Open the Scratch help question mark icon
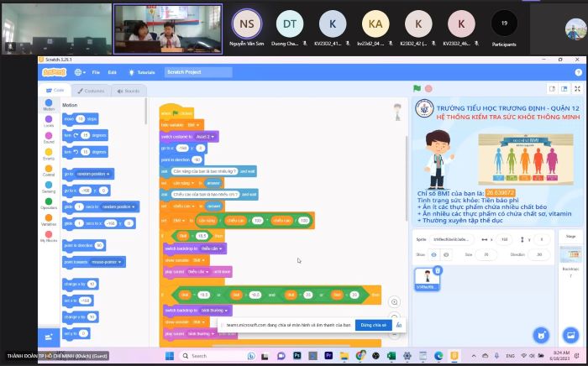588x366 pixels. coord(578,72)
